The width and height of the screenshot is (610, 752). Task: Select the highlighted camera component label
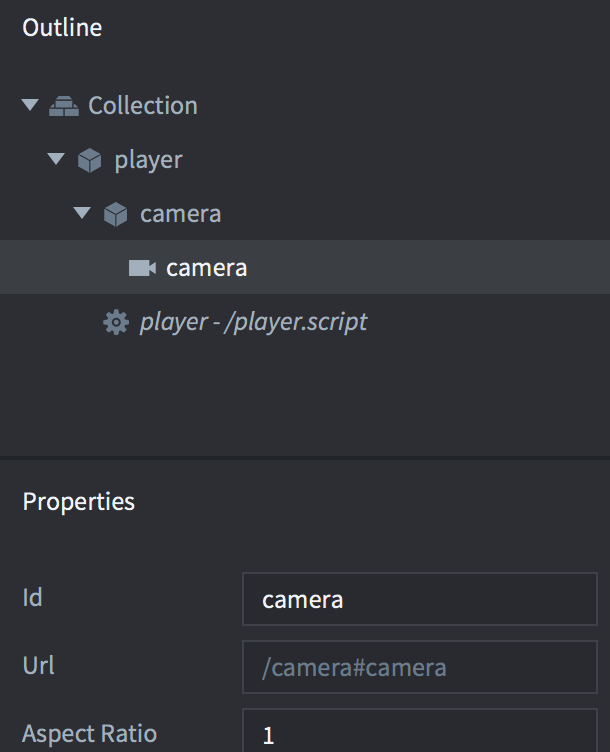(206, 268)
